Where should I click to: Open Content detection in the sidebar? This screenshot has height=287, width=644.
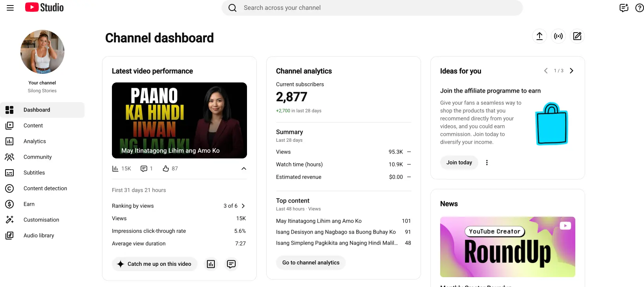[x=42, y=188]
